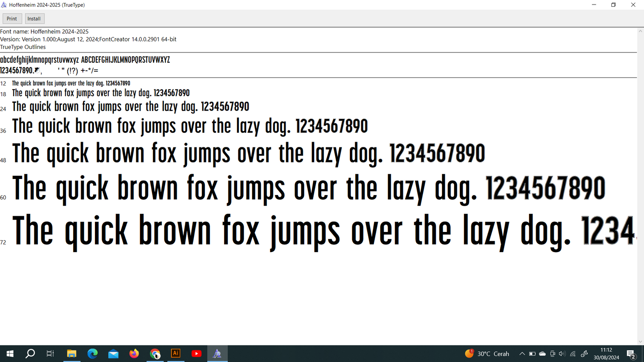Open the battery status icon
Screen dimensions: 644x362
[532, 354]
